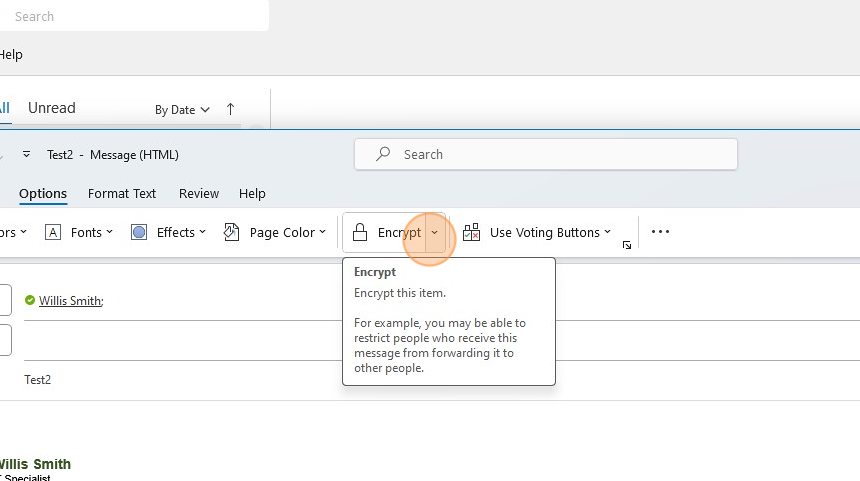Image resolution: width=860 pixels, height=481 pixels.
Task: Click the Fonts letter A icon
Action: coord(53,232)
